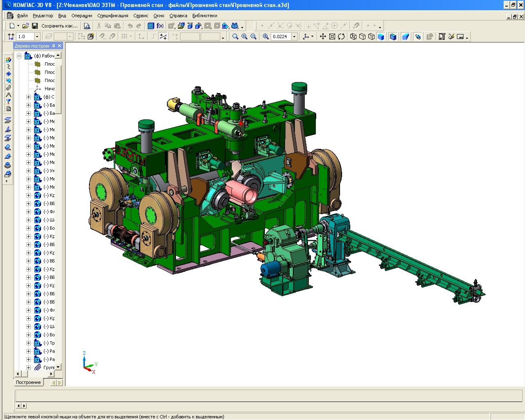Screen dimensions: 525x420
Task: Open the Окно menu
Action: click(x=159, y=16)
